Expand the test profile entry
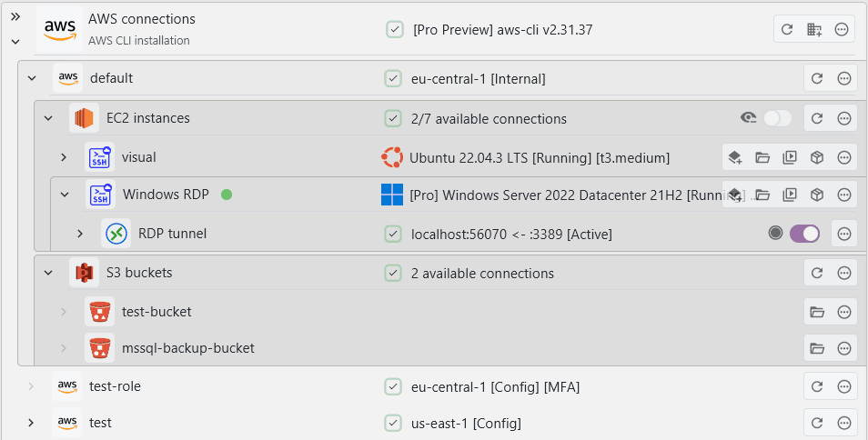868x440 pixels. pyautogui.click(x=32, y=423)
